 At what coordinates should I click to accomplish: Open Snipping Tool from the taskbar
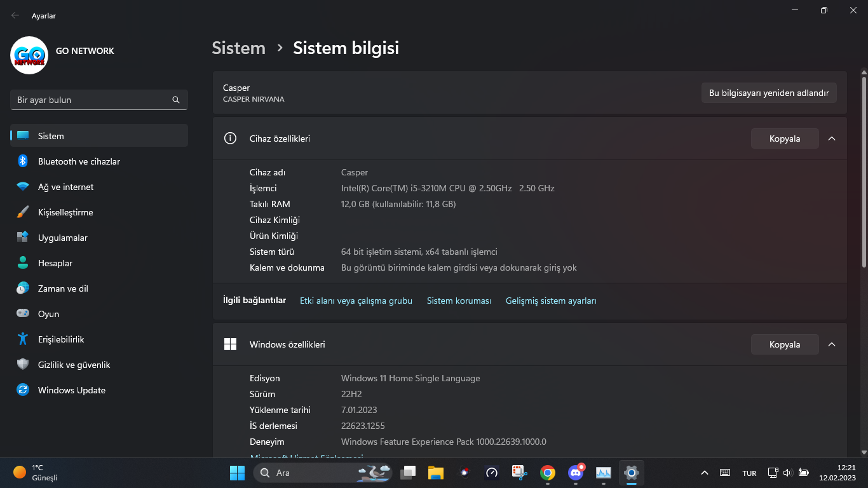519,473
